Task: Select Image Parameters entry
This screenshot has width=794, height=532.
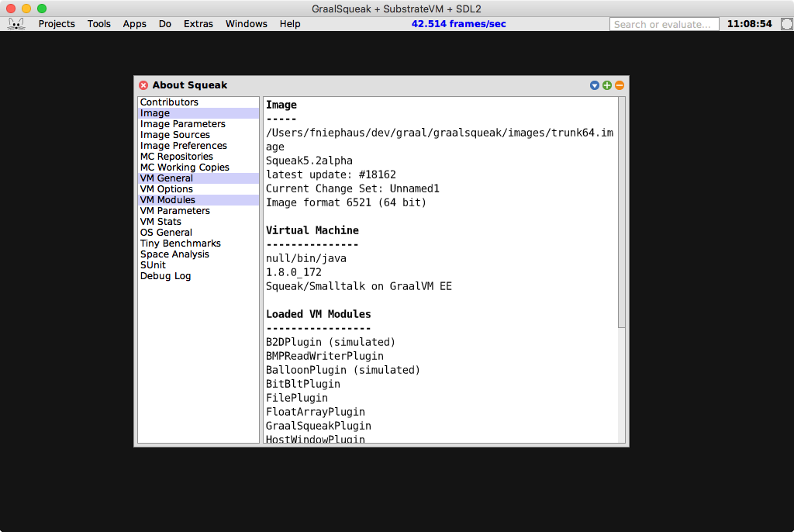Action: pos(198,124)
